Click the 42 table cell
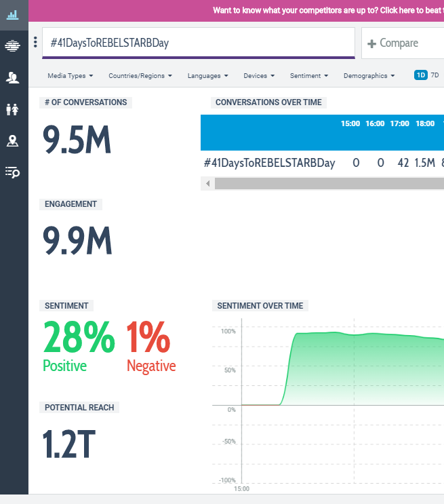The height and width of the screenshot is (504, 444). [403, 163]
